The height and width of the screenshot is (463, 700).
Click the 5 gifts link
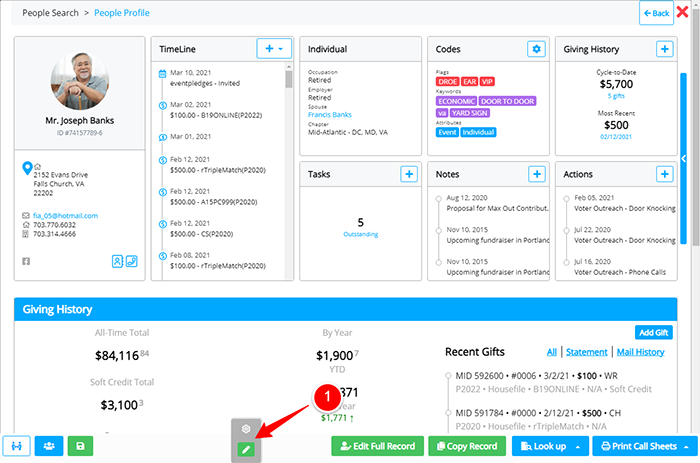tap(616, 96)
